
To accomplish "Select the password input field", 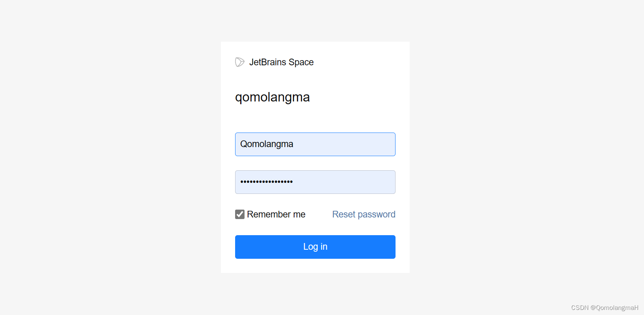I will click(x=315, y=182).
